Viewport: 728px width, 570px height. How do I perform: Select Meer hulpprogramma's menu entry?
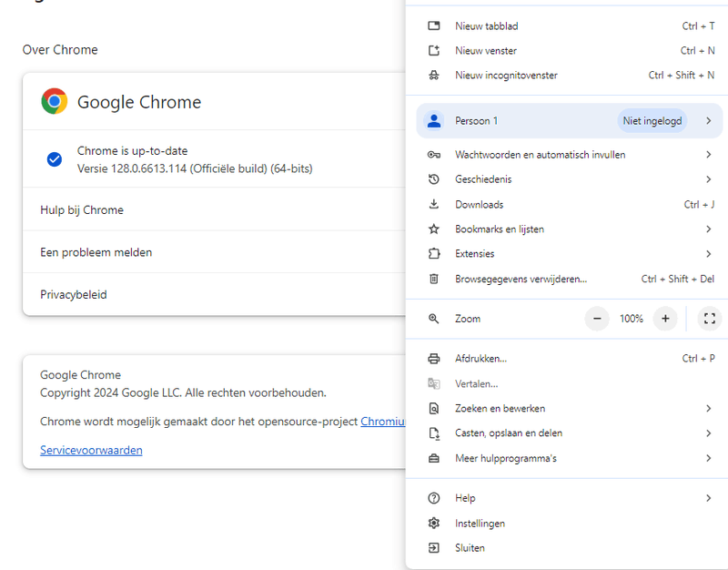tap(505, 458)
